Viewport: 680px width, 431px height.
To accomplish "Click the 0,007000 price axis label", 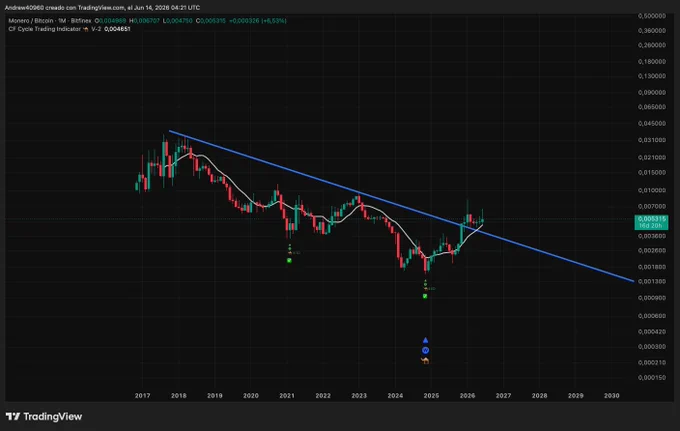I will [652, 206].
